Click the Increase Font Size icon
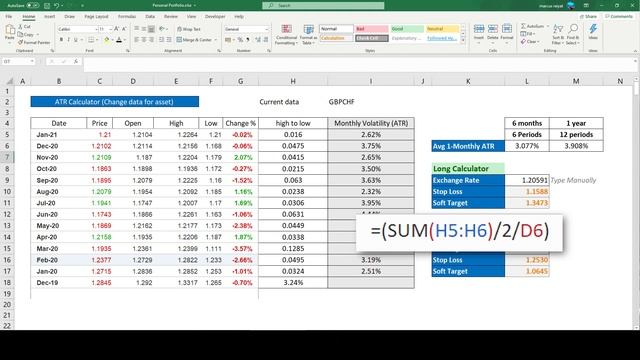 point(117,29)
